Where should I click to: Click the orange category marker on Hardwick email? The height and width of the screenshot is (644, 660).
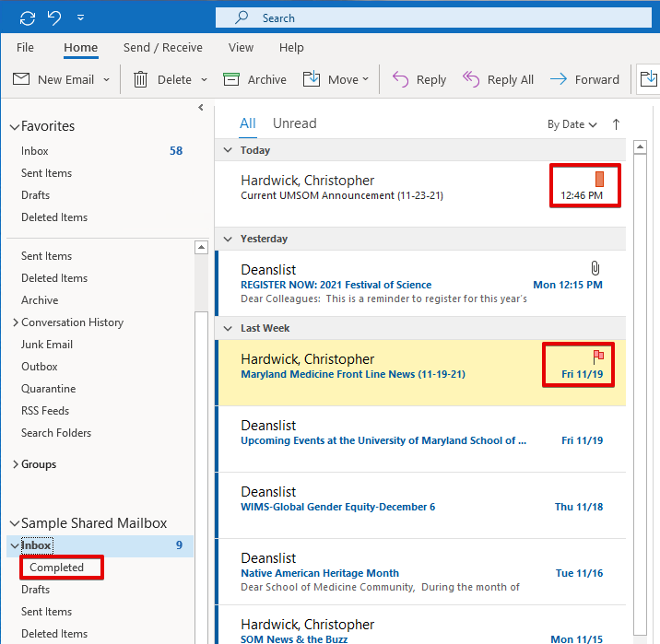point(599,179)
